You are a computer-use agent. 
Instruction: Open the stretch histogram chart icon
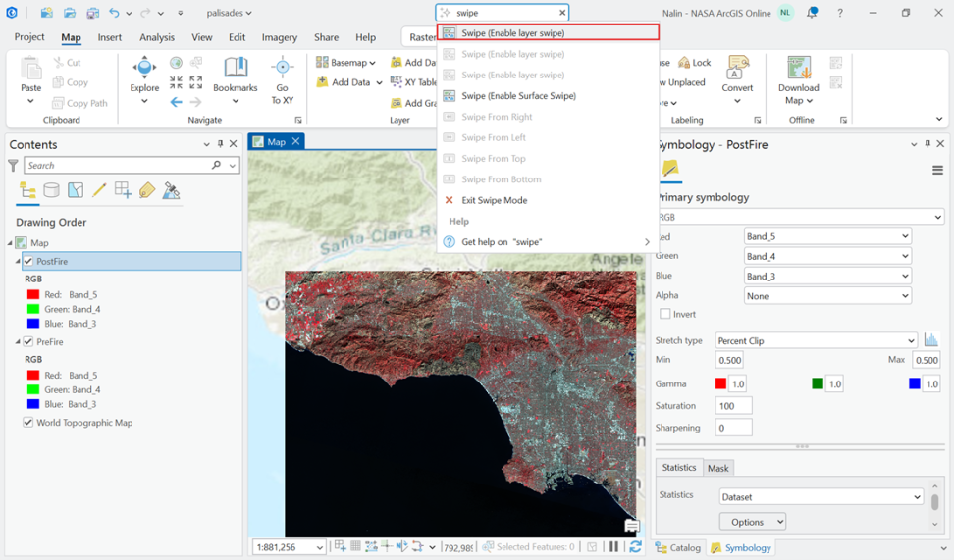click(x=930, y=339)
